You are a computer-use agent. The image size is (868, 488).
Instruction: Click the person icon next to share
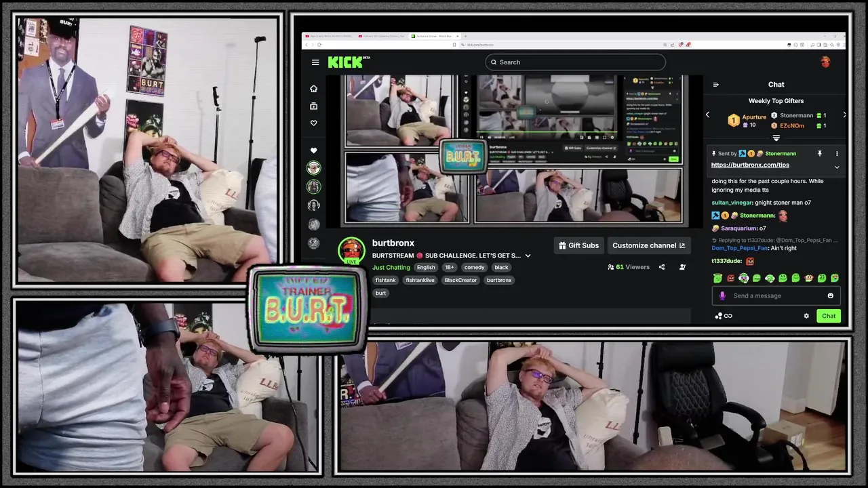coord(682,267)
